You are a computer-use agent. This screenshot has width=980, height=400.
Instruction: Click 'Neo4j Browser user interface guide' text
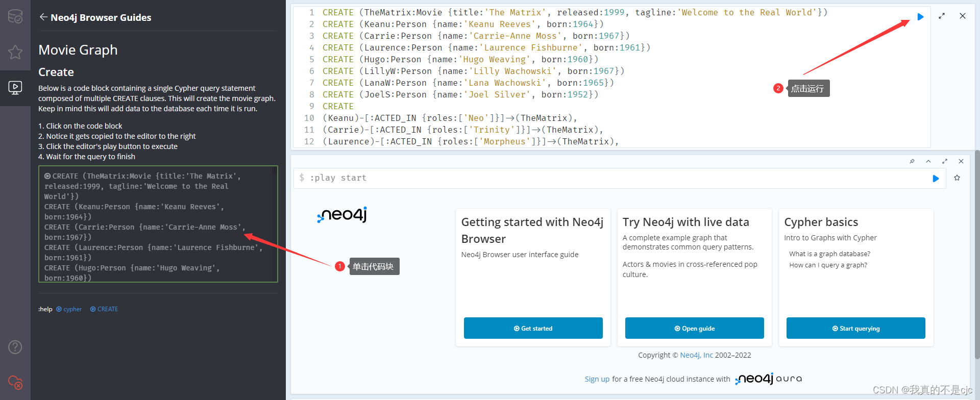click(x=520, y=255)
